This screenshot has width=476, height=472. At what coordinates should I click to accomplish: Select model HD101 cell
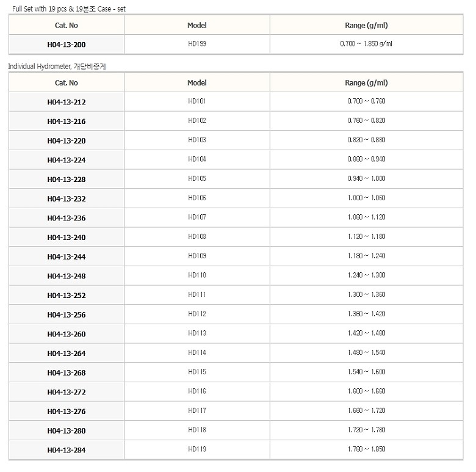click(x=197, y=101)
